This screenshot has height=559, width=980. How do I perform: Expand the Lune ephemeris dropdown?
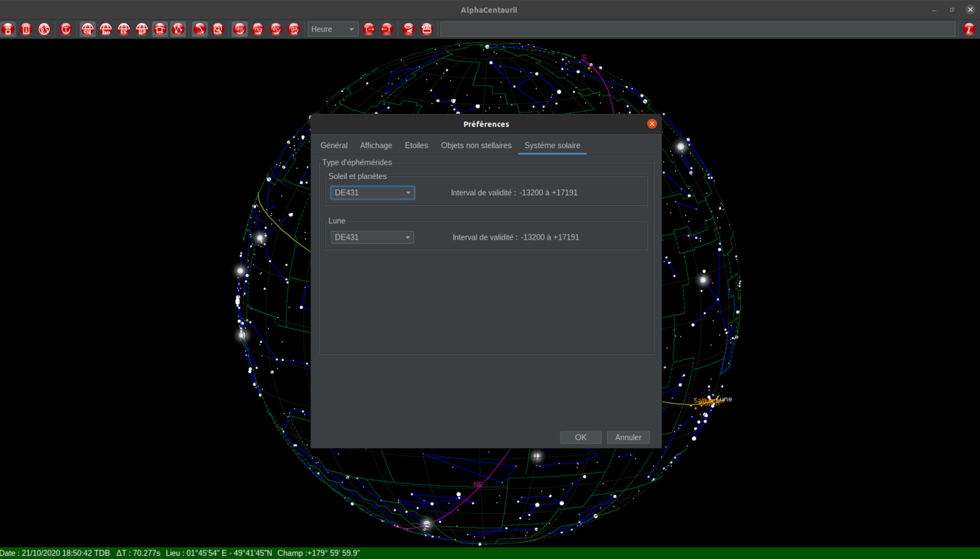[x=372, y=237]
